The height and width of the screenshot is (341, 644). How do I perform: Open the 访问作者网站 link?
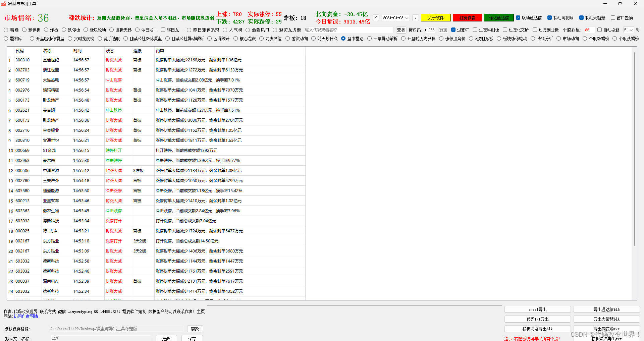pos(26,316)
